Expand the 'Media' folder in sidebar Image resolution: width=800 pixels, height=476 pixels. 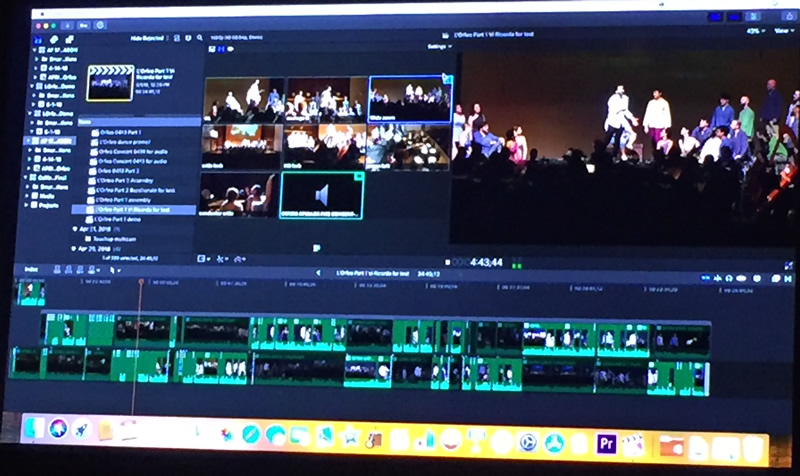click(x=28, y=196)
